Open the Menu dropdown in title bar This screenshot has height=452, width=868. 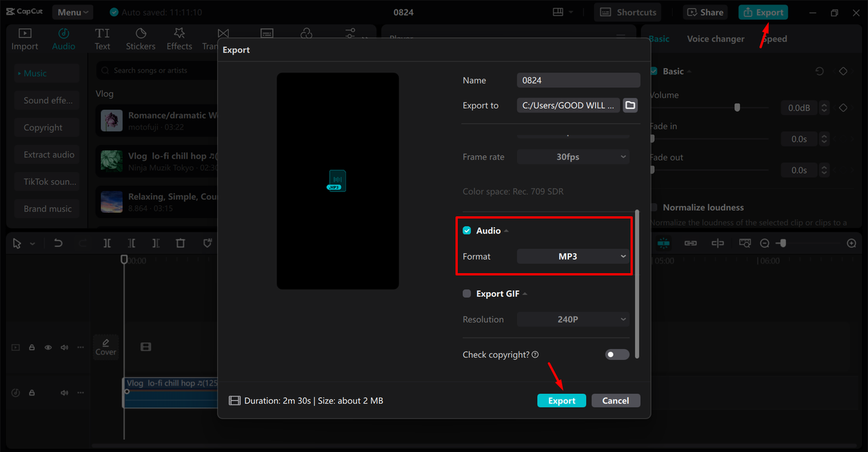click(x=73, y=12)
